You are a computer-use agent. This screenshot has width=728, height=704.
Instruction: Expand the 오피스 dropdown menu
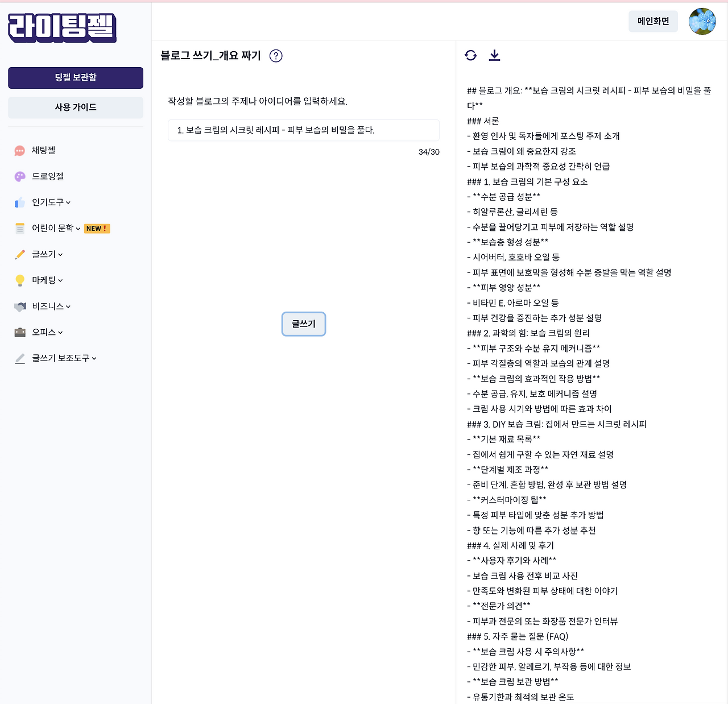(x=60, y=332)
